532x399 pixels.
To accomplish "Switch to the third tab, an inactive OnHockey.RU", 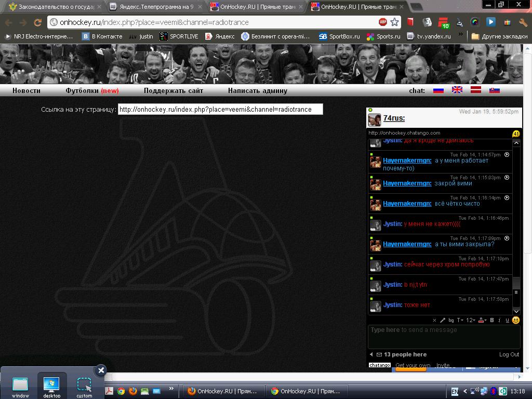I will point(257,7).
